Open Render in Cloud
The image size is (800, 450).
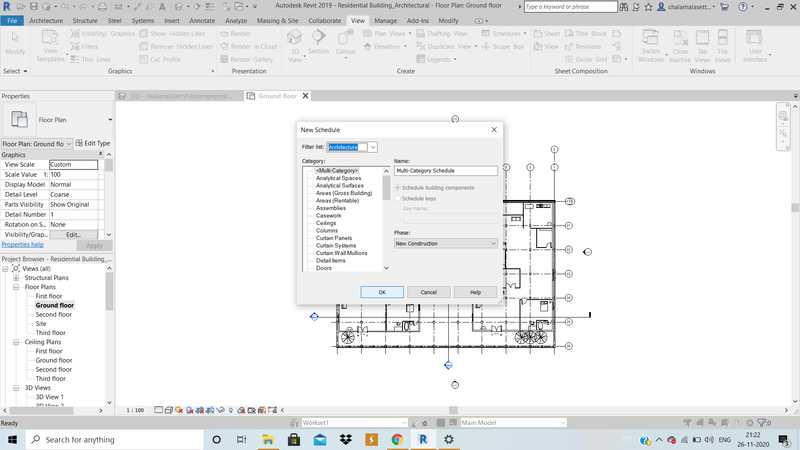(x=248, y=46)
